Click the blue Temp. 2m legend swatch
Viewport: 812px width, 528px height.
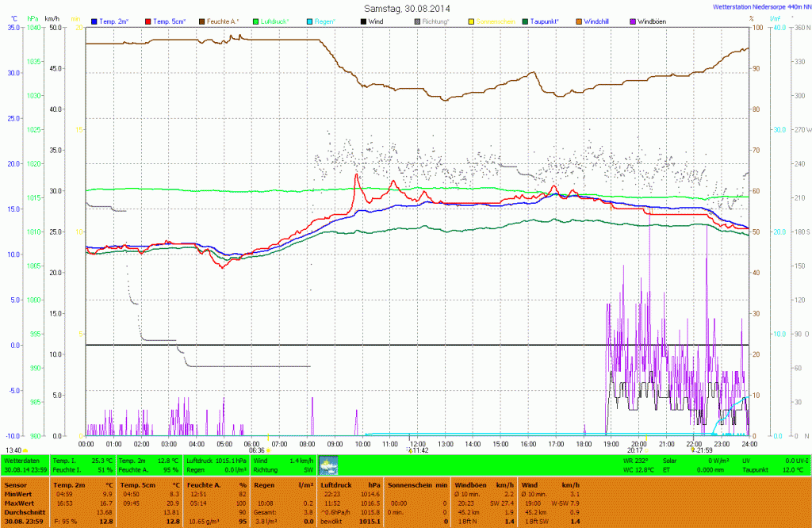point(95,21)
